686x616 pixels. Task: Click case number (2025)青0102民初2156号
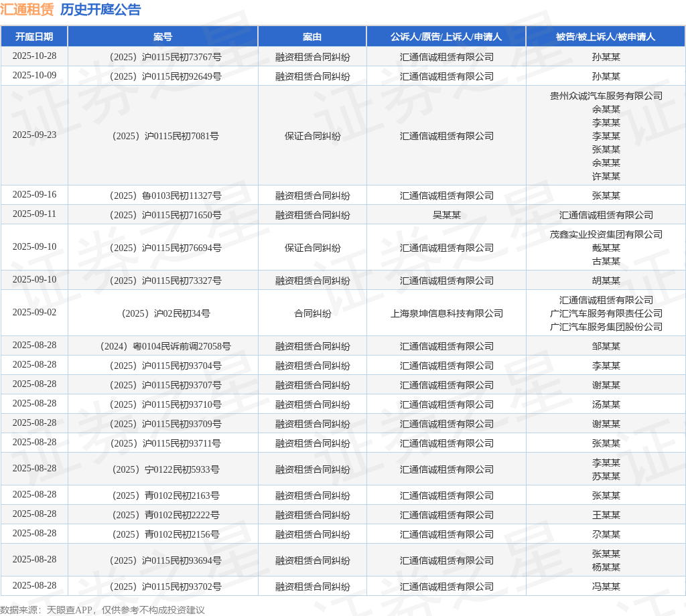165,534
